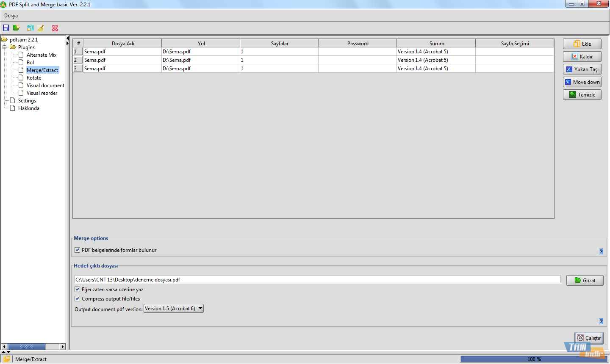The image size is (610, 364).
Task: Click row 1 Sayfa Seçimi cell
Action: click(515, 52)
